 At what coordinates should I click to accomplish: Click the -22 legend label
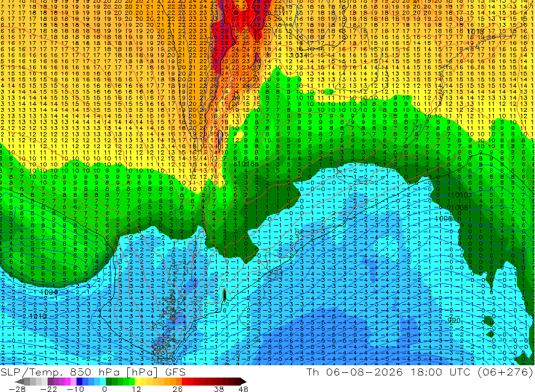click(49, 389)
